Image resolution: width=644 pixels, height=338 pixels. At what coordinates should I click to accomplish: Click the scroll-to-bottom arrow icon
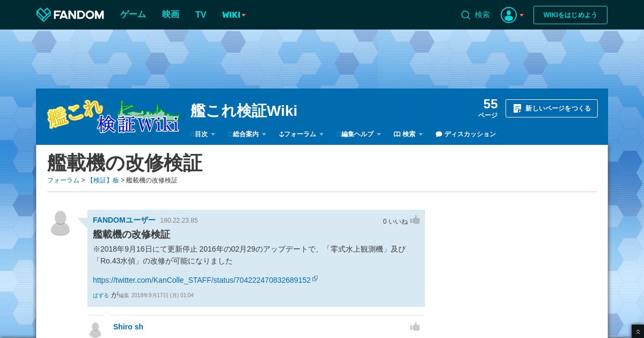pos(638,332)
